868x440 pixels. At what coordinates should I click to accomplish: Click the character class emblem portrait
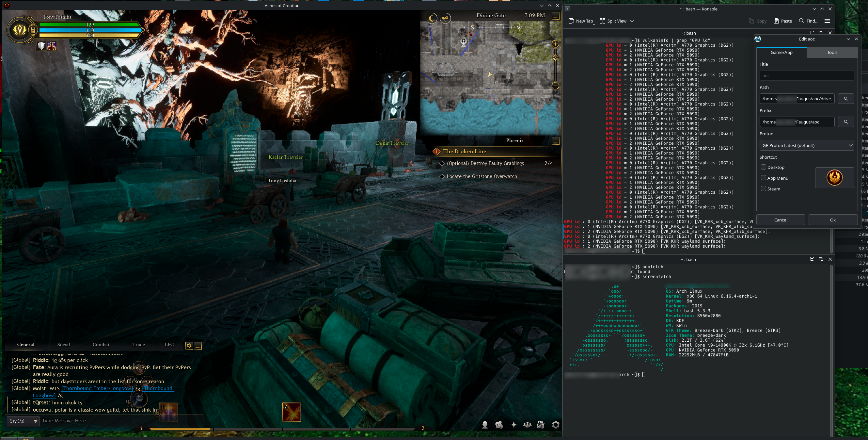[x=19, y=30]
